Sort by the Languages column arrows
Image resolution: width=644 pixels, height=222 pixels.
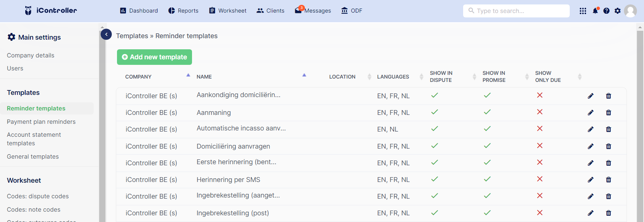(x=421, y=77)
